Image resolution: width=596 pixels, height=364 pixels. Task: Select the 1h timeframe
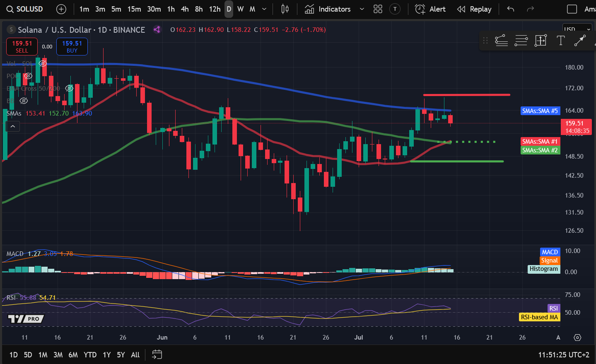click(171, 9)
